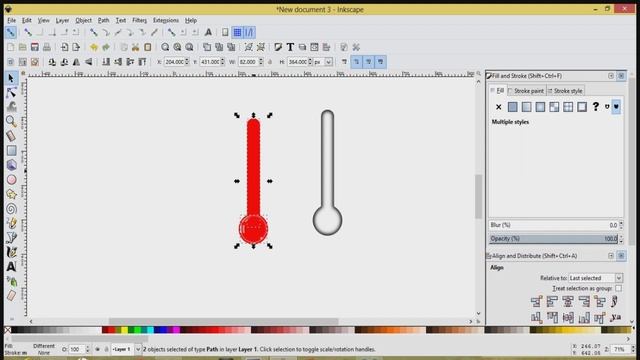Open the Object menu
The width and height of the screenshot is (640, 360).
[83, 20]
